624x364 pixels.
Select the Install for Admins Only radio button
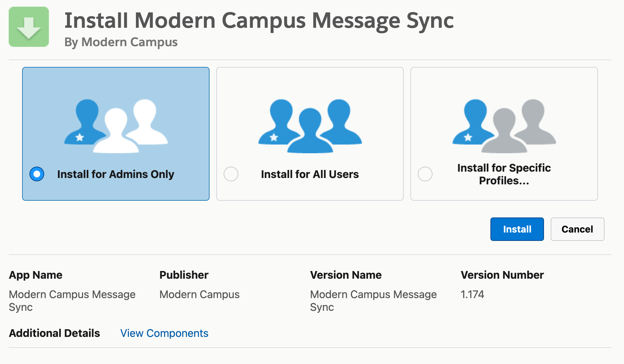coord(37,174)
